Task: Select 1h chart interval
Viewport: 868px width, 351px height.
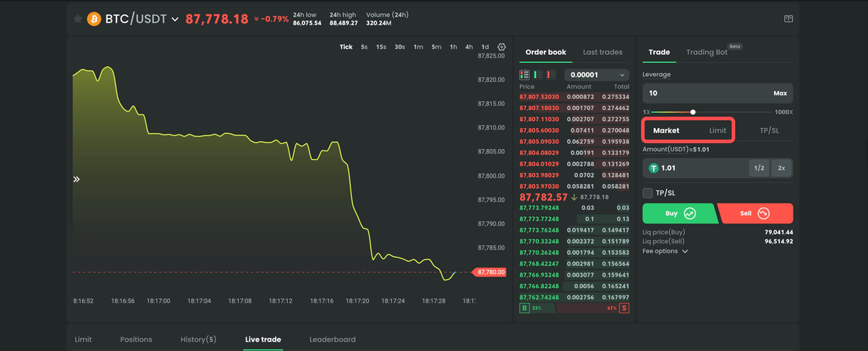Action: 454,47
